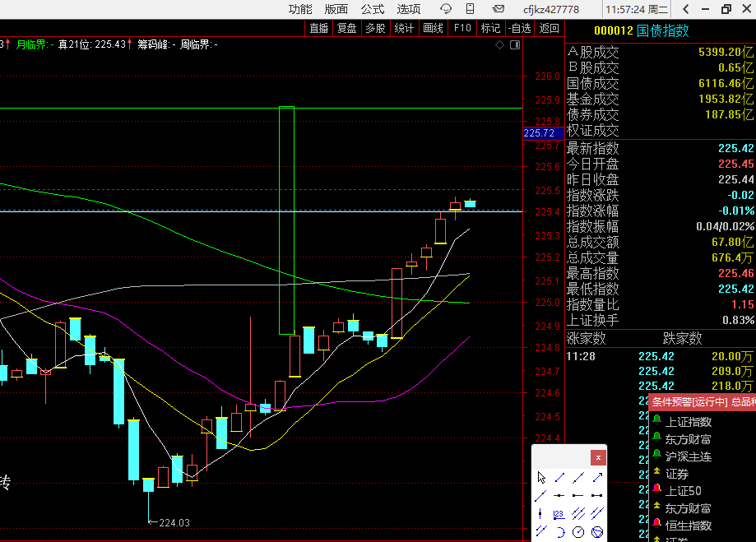Click the 上证50 alert entry
756x542 pixels.
(683, 491)
